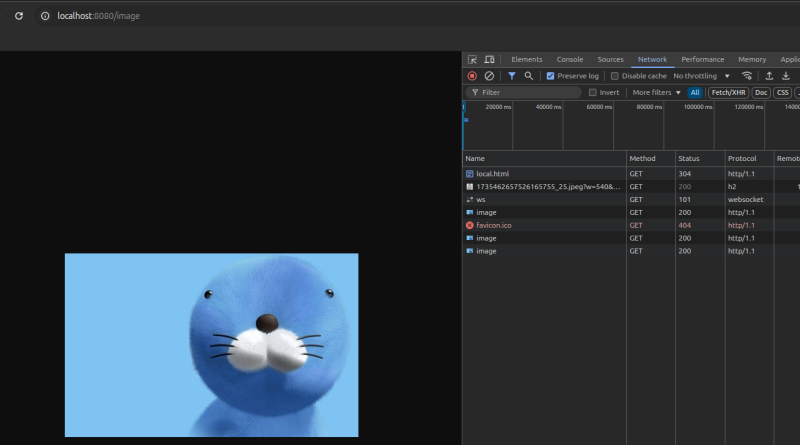Open the No throttling dropdown
Viewport: 800px width, 445px height.
click(701, 76)
